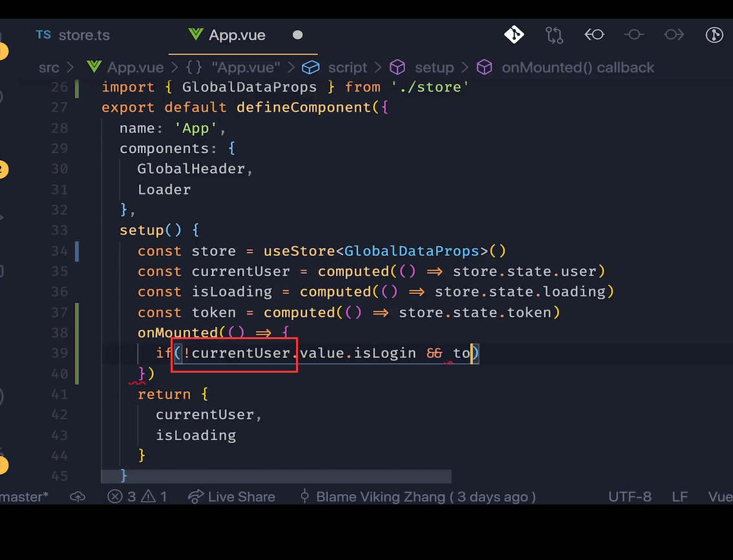
Task: Click isLoading declaration on line 36
Action: coord(232,291)
